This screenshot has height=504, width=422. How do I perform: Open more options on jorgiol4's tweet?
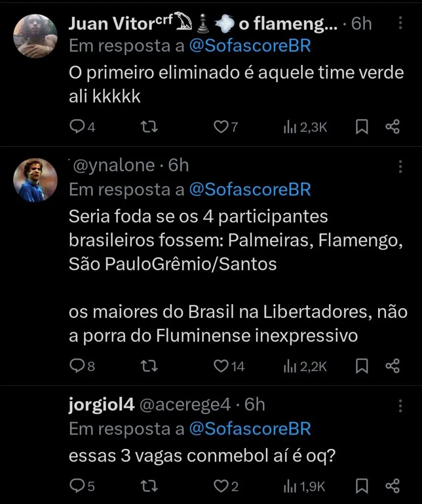pyautogui.click(x=401, y=406)
